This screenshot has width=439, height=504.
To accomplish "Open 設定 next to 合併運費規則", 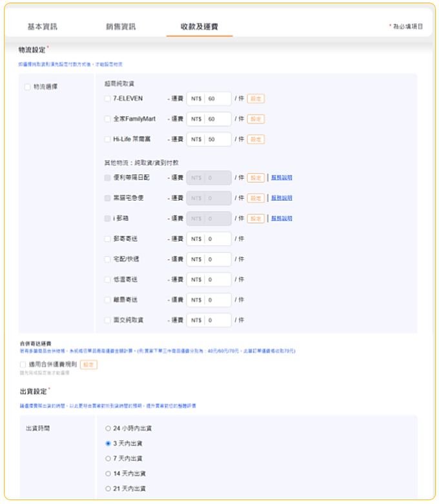I will click(x=88, y=365).
